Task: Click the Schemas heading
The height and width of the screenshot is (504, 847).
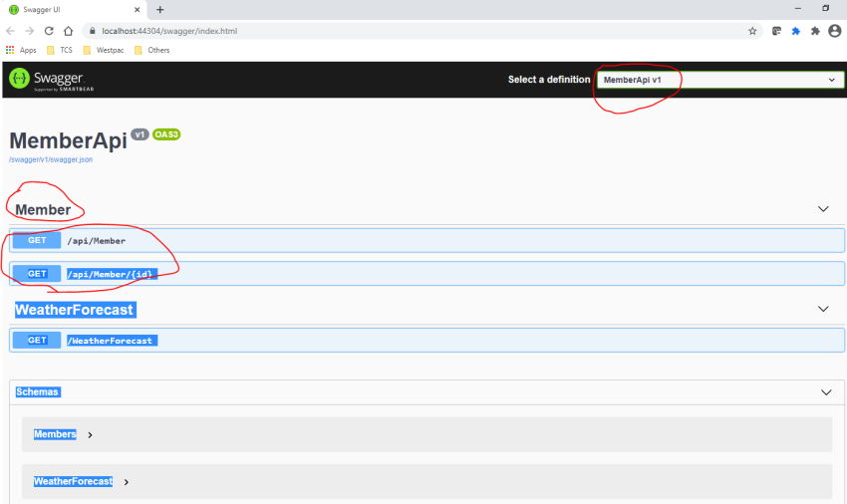Action: [x=37, y=391]
